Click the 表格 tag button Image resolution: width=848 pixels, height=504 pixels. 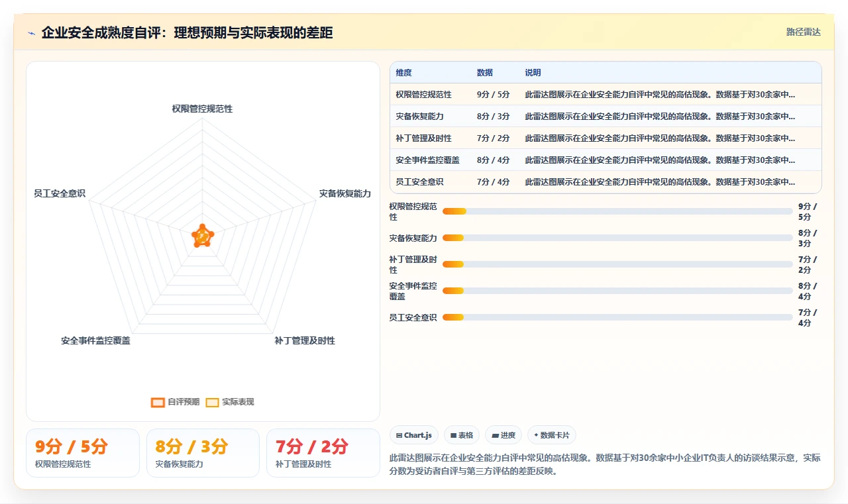coord(461,435)
